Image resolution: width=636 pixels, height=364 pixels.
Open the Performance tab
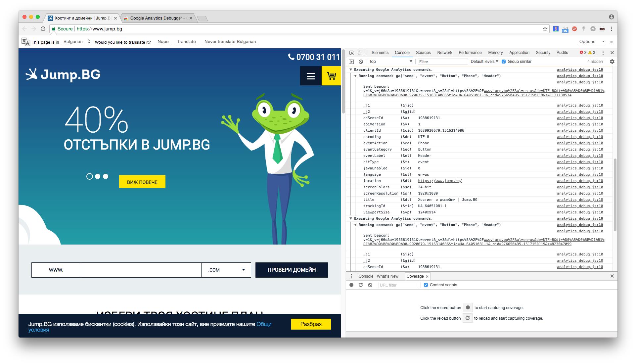coord(470,53)
